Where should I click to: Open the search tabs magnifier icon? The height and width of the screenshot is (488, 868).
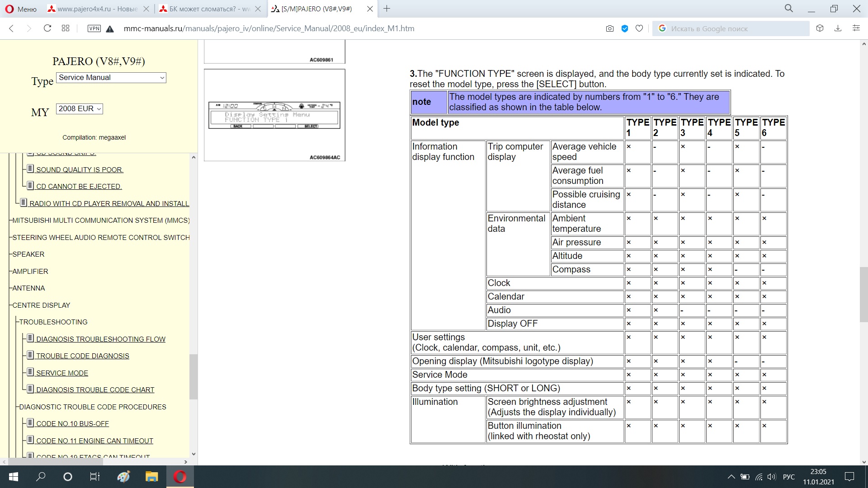click(788, 9)
